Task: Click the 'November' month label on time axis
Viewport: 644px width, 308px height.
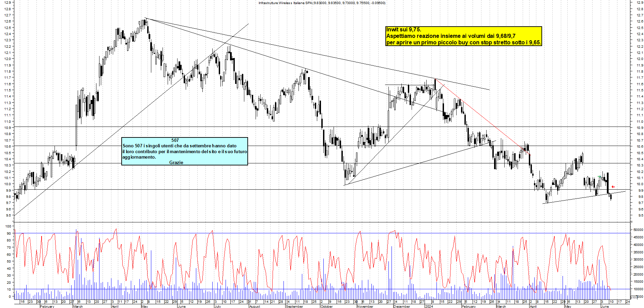Action: [365, 306]
